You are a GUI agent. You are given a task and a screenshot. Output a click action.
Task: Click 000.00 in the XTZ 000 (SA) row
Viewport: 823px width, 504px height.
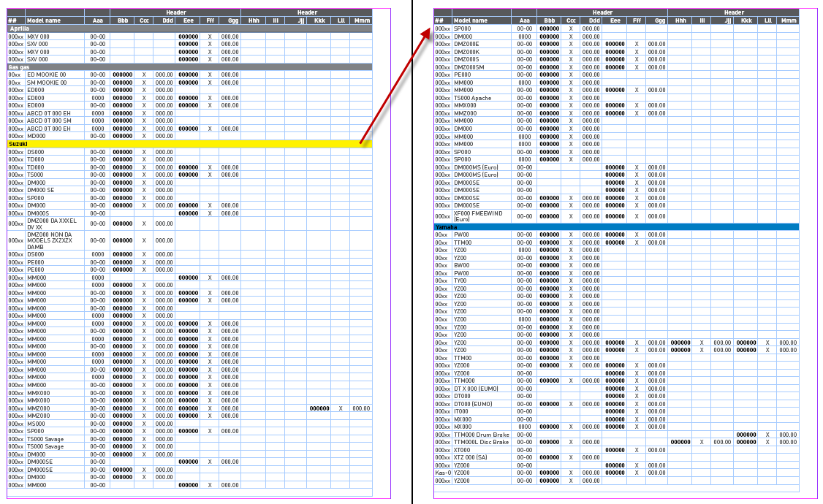(x=591, y=457)
